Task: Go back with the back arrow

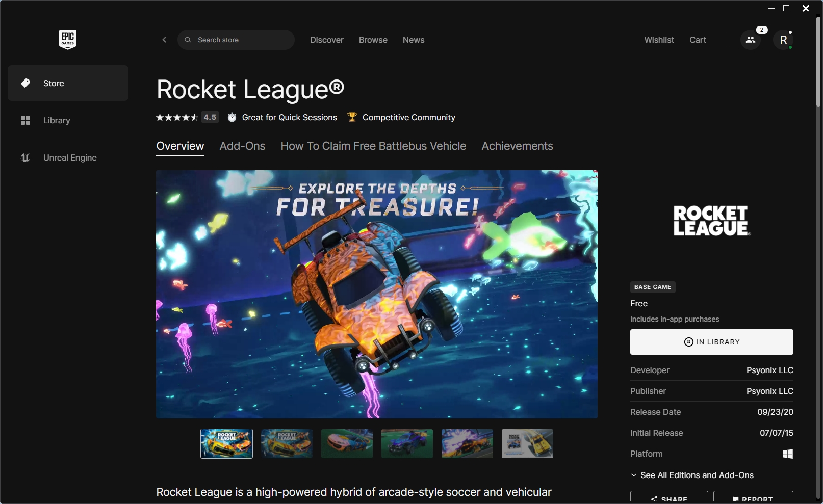Action: coord(164,40)
